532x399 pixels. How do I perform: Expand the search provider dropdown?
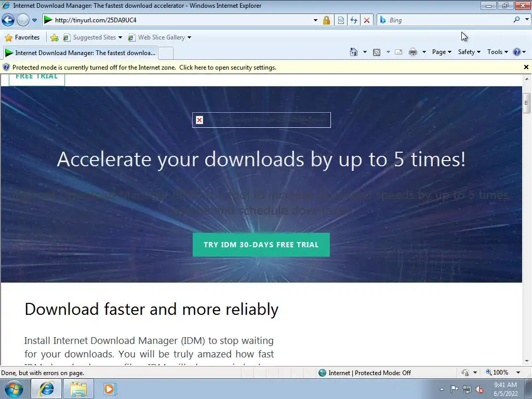point(527,20)
